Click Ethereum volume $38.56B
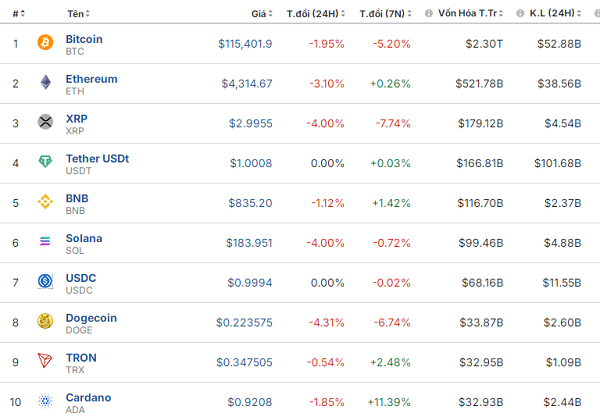Screen dimensions: 600x417 click(x=559, y=84)
